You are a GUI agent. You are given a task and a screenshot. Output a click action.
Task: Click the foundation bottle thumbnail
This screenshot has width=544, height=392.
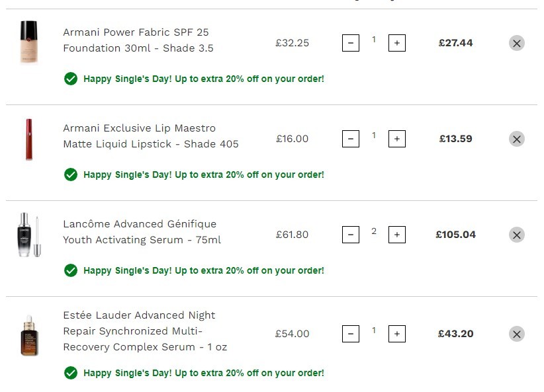(x=29, y=42)
